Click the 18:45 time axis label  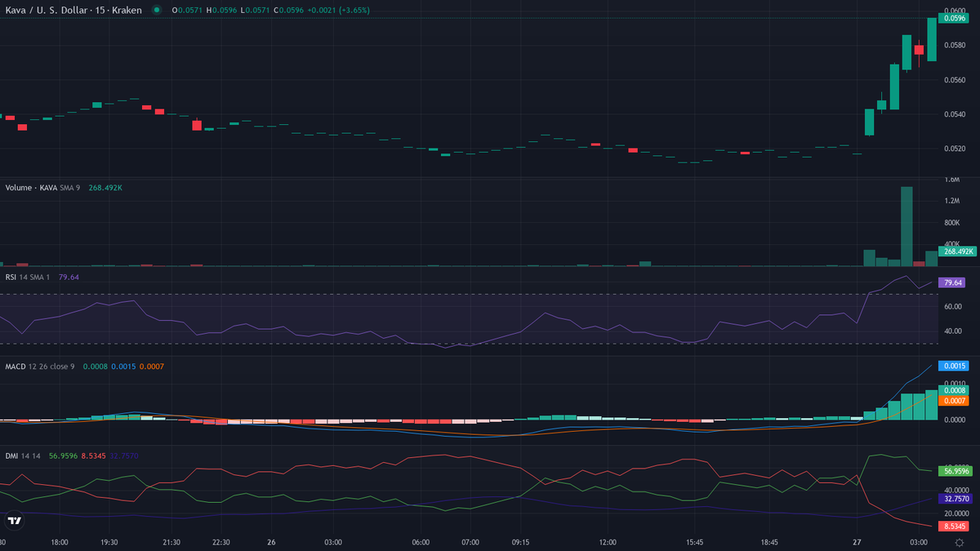click(769, 542)
